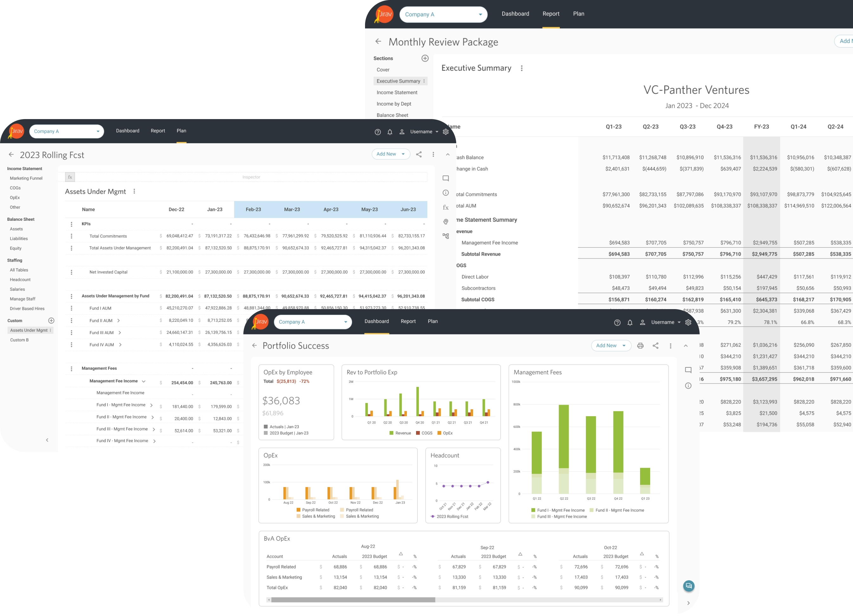Toggle 2023 Rolling Fcst legend in Headcount chart
This screenshot has width=853, height=616.
(449, 517)
